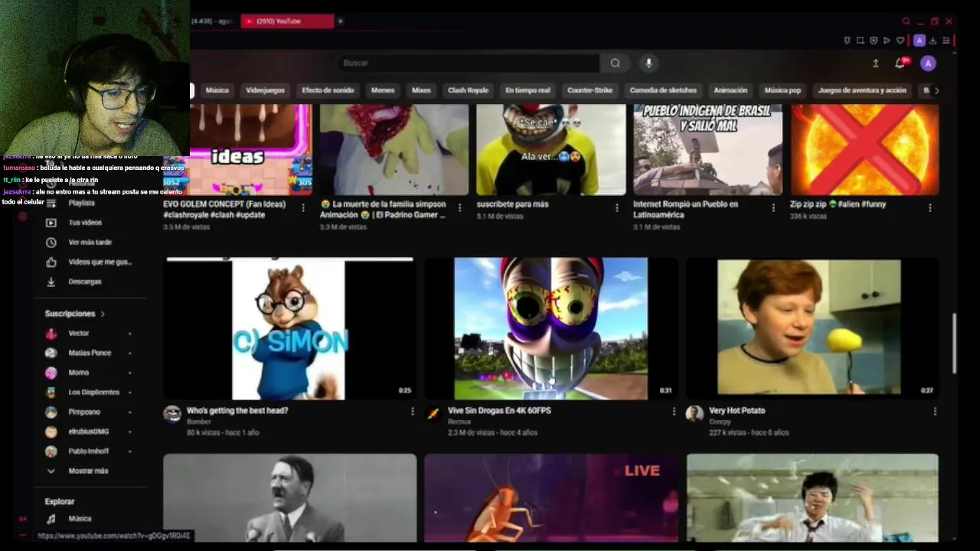Image resolution: width=980 pixels, height=551 pixels.
Task: Open the channel avatar beside 'Who's getting the best head?'
Action: tap(172, 414)
